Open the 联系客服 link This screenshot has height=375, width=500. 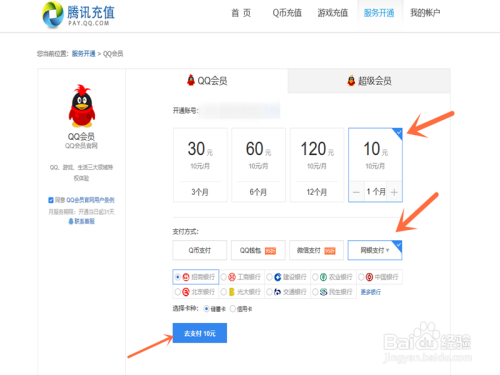84,221
